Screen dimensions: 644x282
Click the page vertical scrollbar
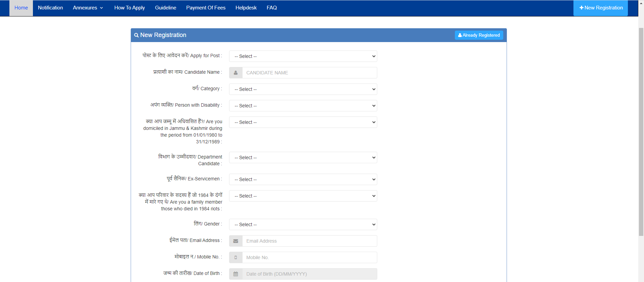click(641, 131)
